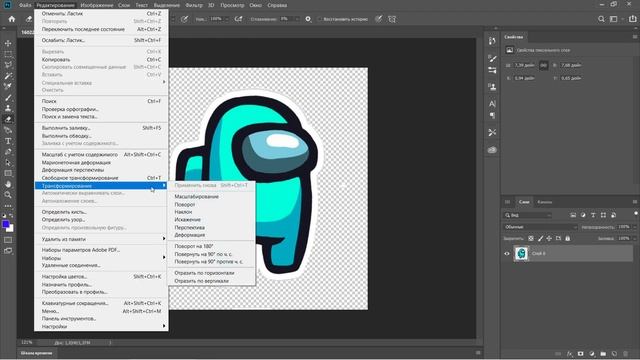Open the Изображение menu
This screenshot has width=640, height=360.
coord(97,5)
